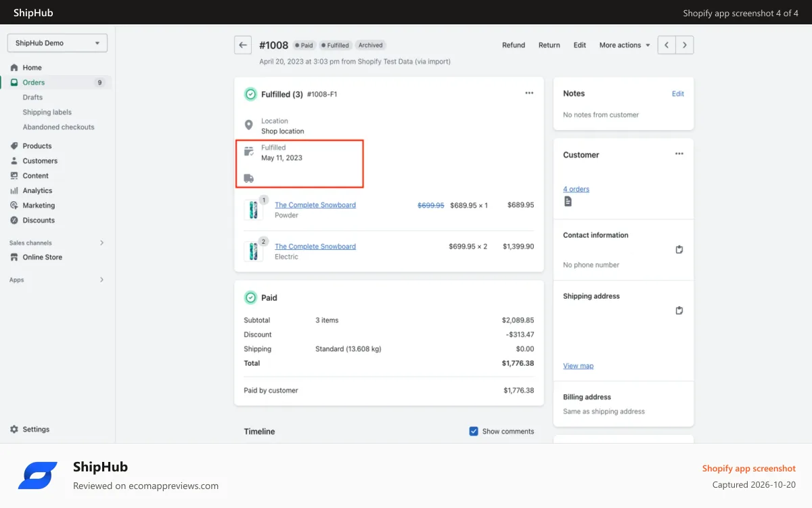Open Drafts in the sidebar
812x508 pixels.
tap(32, 98)
